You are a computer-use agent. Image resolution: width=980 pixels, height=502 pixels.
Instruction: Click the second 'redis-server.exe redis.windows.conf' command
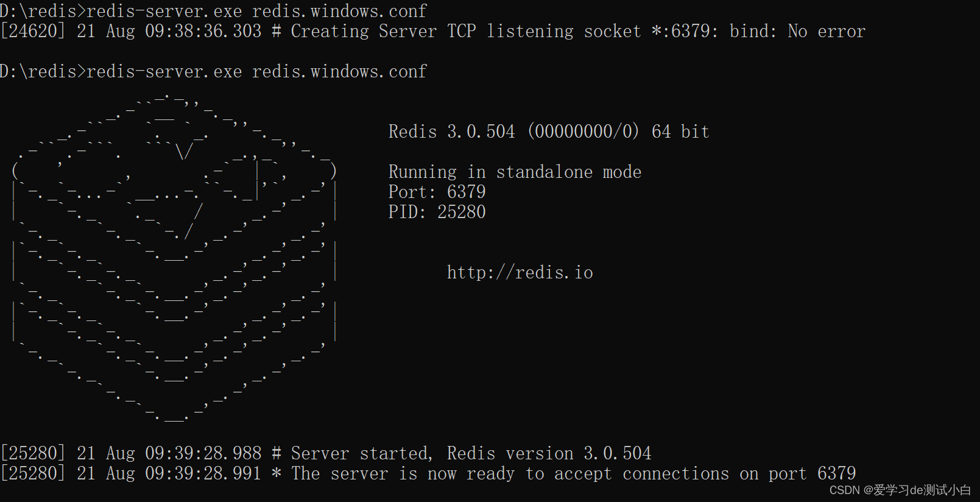point(256,71)
